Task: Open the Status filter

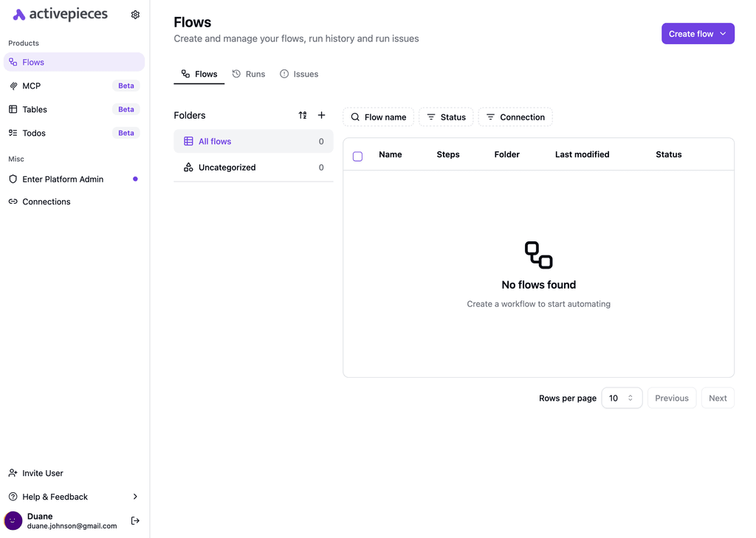Action: pyautogui.click(x=446, y=117)
